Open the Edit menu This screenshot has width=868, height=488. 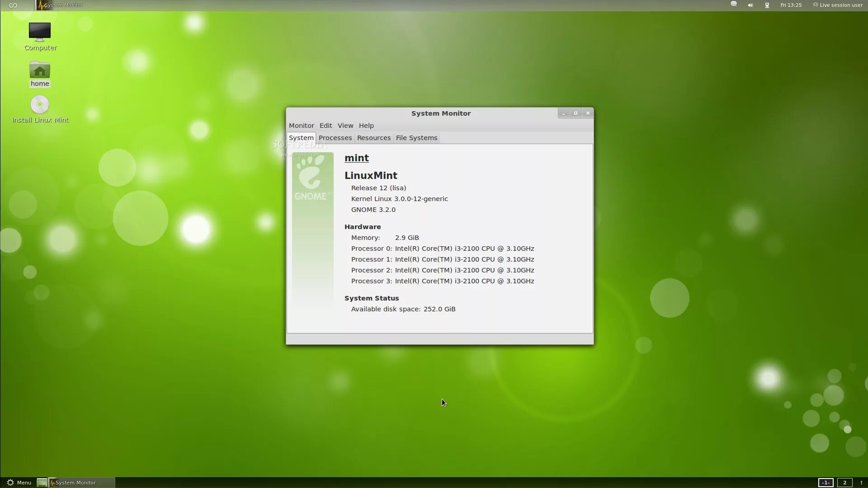(x=325, y=126)
